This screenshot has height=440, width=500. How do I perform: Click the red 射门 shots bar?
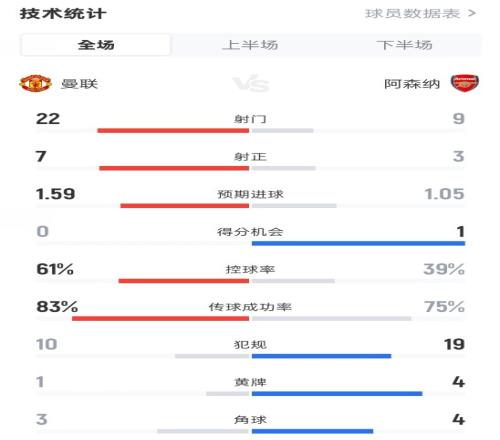click(173, 131)
